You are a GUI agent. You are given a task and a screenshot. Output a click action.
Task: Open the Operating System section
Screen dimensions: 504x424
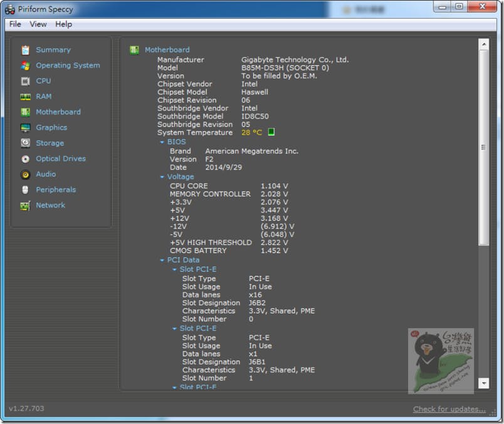click(68, 66)
